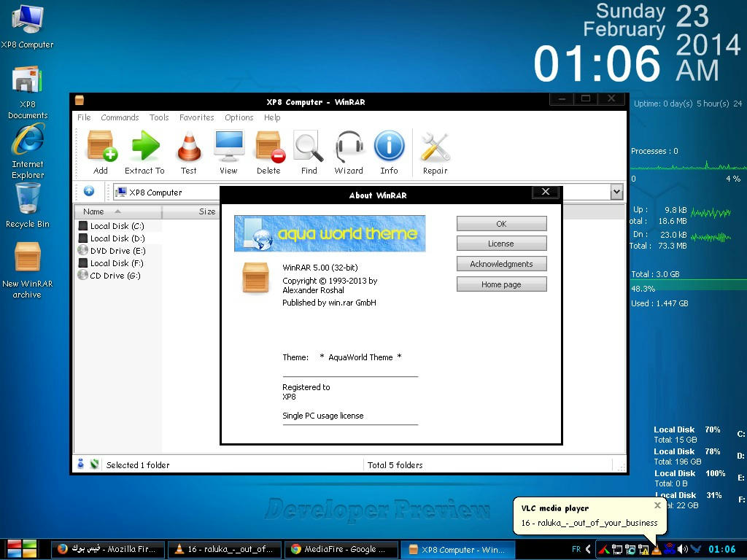Viewport: 747px width, 560px height.
Task: Close the About WinRAR dialog
Action: coord(546,192)
